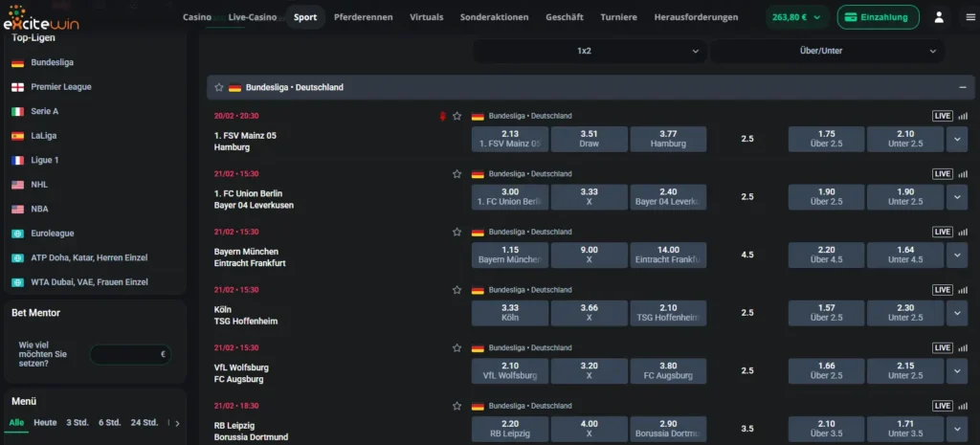980x445 pixels.
Task: Select the 3 Std. time filter
Action: coord(78,422)
